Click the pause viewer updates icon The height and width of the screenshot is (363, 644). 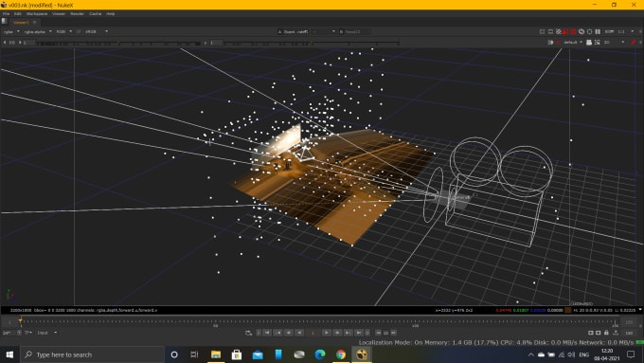tap(598, 31)
